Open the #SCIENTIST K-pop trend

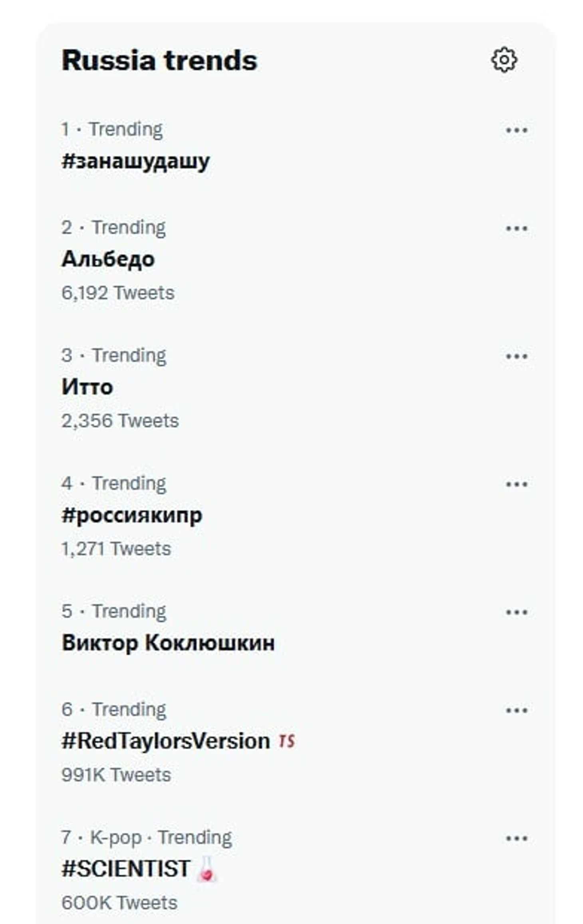pyautogui.click(x=126, y=869)
